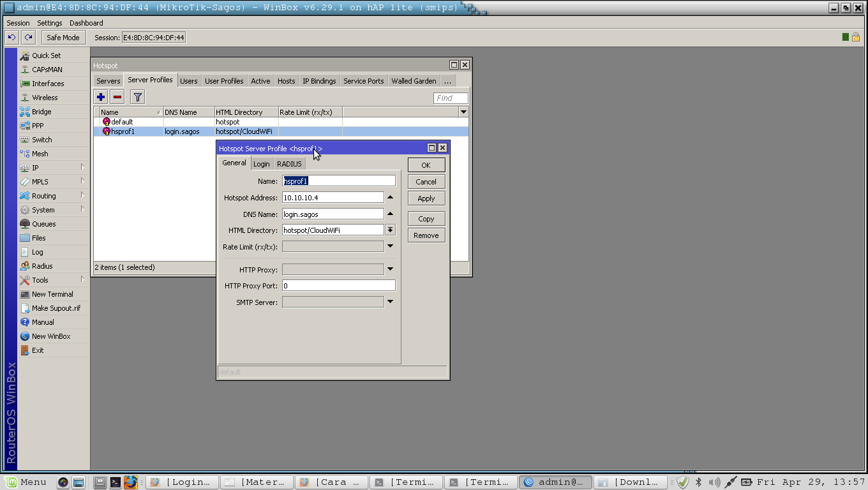
Task: Click the Name input field
Action: [339, 181]
